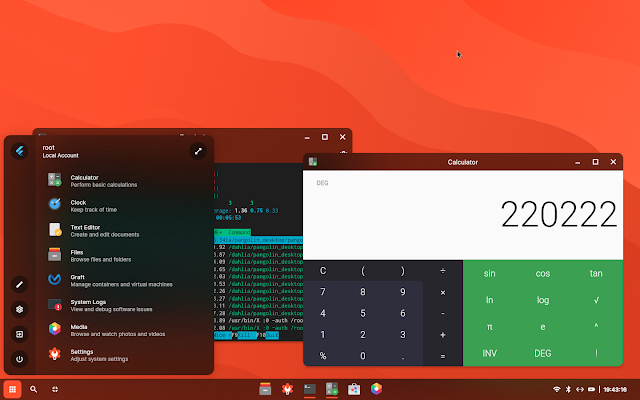Viewport: 640px width, 400px height.
Task: Select Text Editor entry in launcher
Action: point(122,231)
